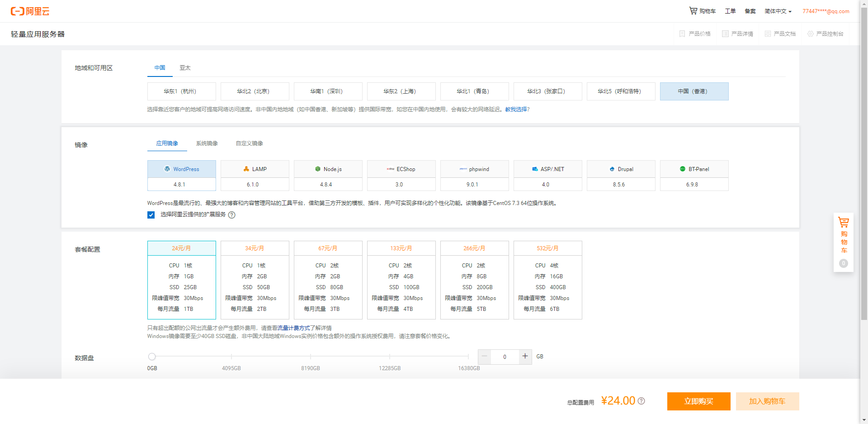Click the Drupal version 8.5.6
Screen dimensions: 868x424
(x=621, y=185)
